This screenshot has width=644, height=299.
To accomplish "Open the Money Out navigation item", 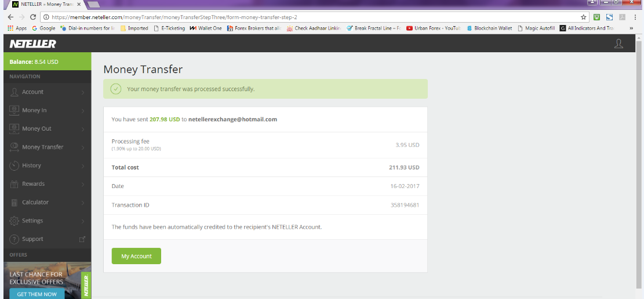I will click(47, 129).
